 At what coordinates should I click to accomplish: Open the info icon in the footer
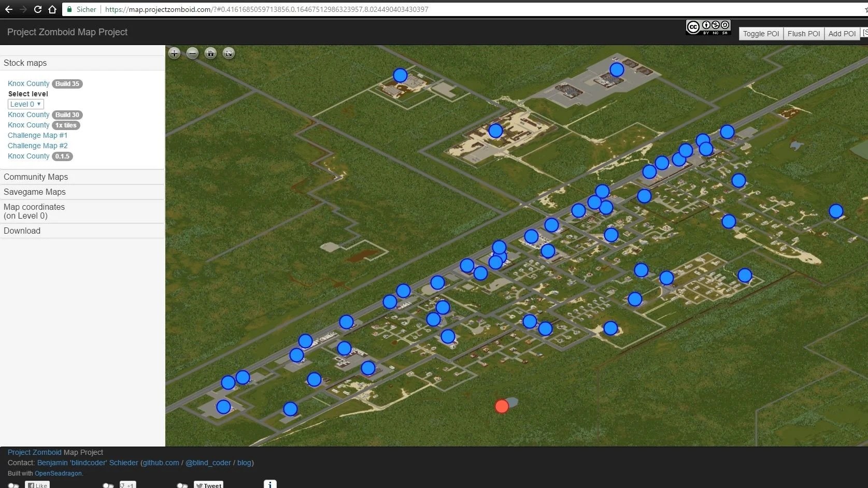coord(270,484)
